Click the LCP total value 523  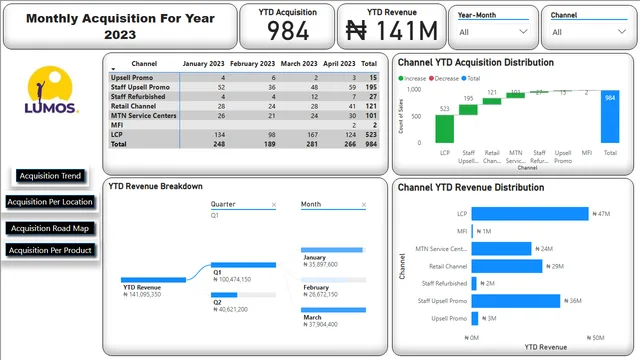coord(371,134)
